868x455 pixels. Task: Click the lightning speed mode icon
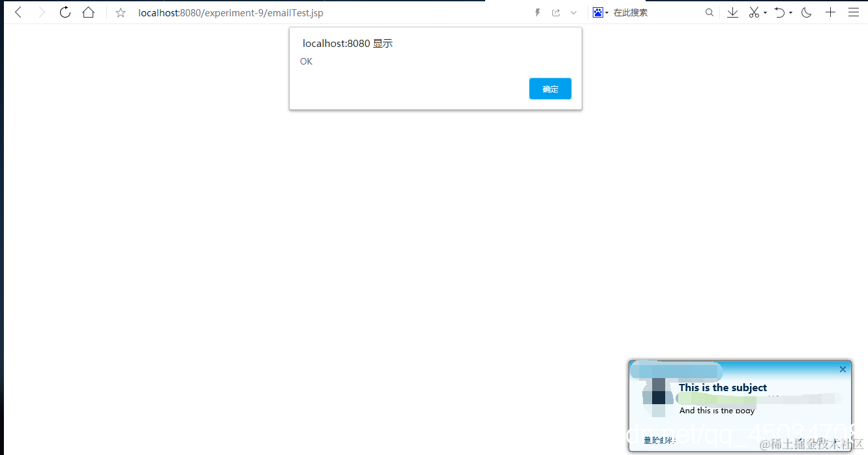click(537, 12)
